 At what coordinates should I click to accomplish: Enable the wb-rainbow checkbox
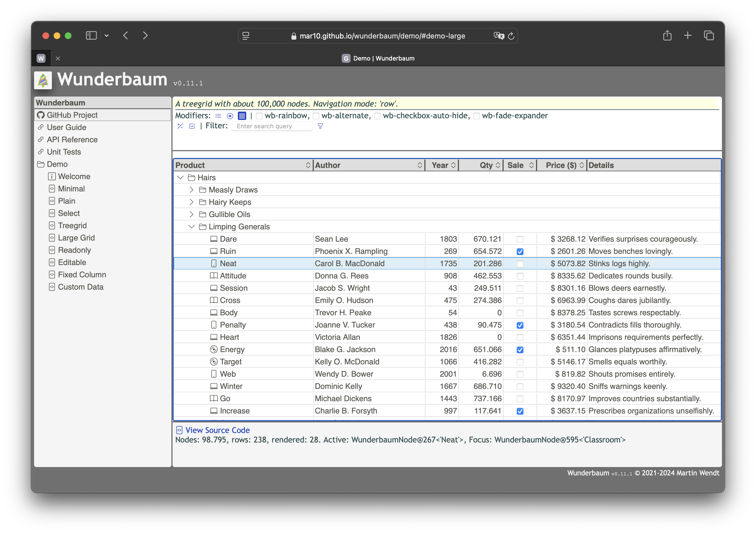[259, 116]
